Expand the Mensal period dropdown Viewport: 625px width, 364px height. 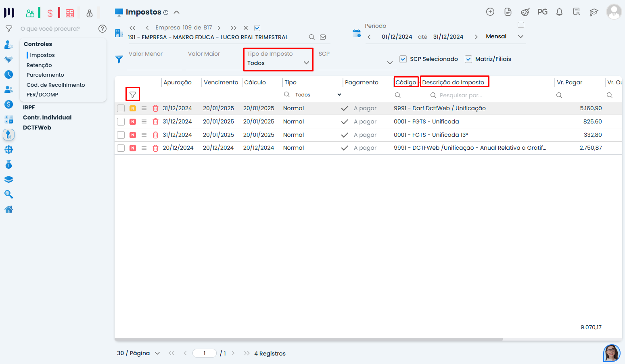pos(520,37)
